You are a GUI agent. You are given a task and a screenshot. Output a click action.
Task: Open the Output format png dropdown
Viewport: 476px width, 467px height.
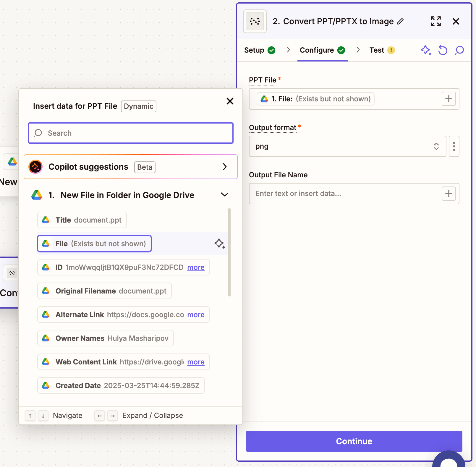pyautogui.click(x=347, y=146)
